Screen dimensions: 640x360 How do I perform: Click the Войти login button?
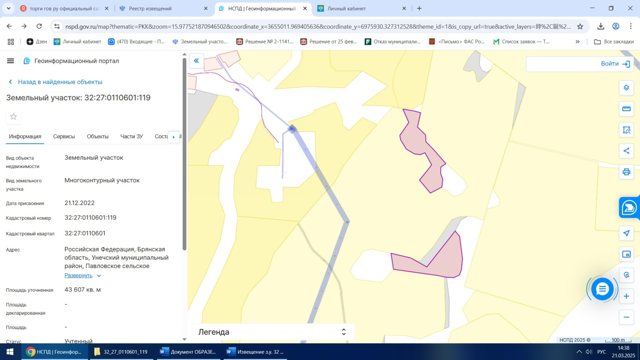click(615, 64)
